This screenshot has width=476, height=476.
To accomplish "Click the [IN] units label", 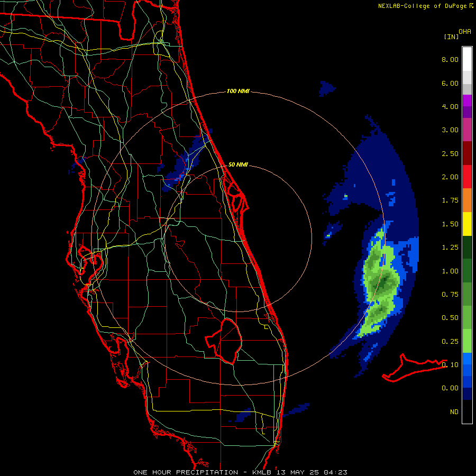I will point(451,36).
